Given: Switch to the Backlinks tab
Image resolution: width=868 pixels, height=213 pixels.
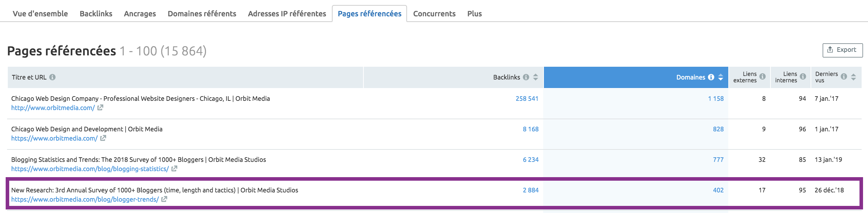Looking at the screenshot, I should (x=96, y=13).
